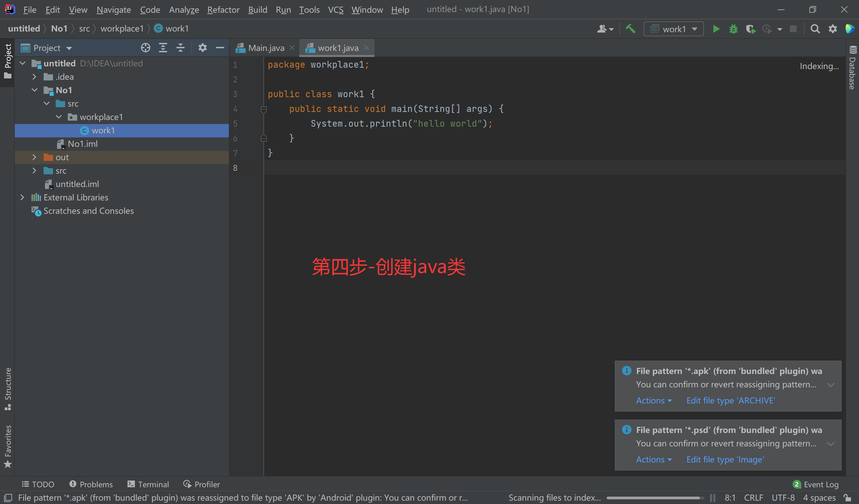Screen dimensions: 859x504
Task: Open the Event Log button
Action: tap(816, 484)
